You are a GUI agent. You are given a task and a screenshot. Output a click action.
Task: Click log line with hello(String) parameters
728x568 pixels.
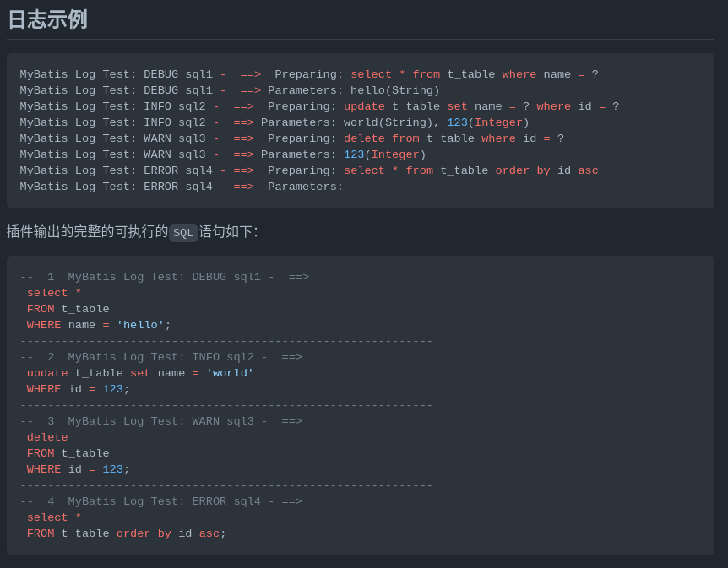point(230,90)
